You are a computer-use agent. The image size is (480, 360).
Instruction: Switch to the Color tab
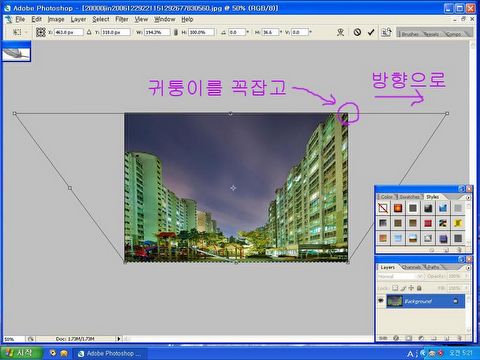tap(387, 197)
